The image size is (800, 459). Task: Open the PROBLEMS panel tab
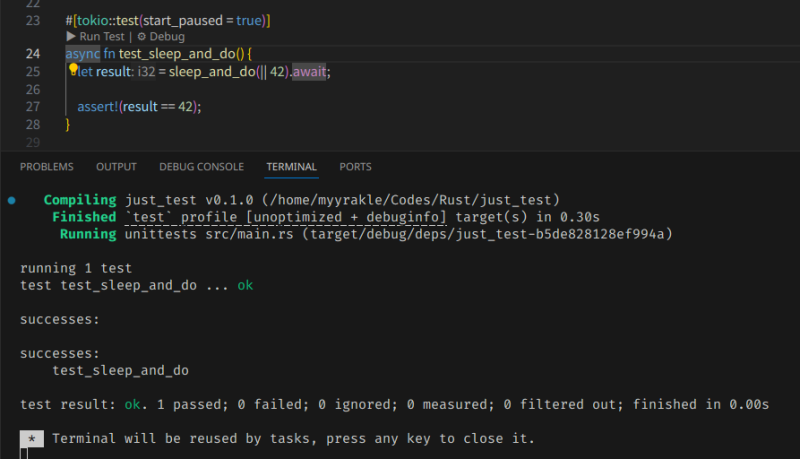coord(47,167)
